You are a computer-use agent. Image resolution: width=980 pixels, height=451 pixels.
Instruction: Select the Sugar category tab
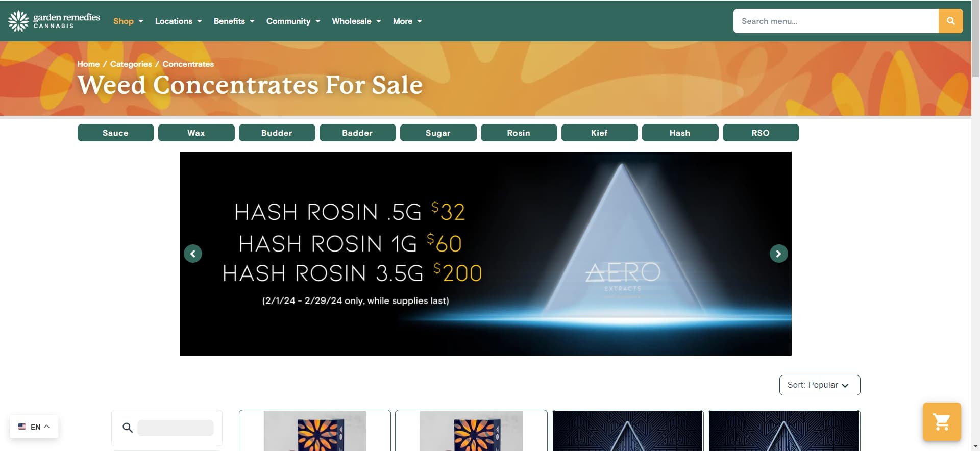point(438,133)
